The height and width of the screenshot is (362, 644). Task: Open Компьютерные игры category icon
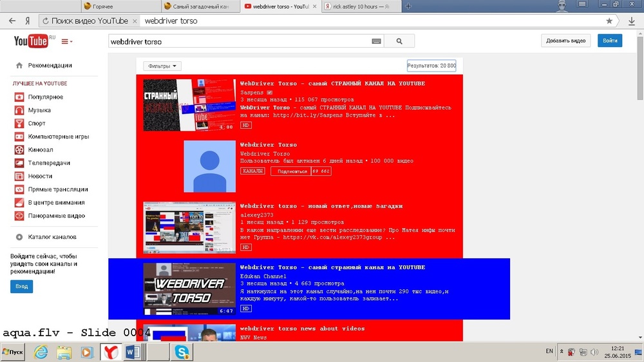click(x=19, y=137)
